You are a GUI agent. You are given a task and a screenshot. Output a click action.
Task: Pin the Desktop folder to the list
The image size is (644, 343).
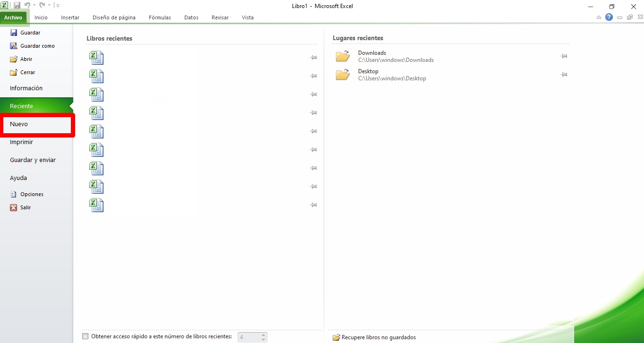pos(564,75)
